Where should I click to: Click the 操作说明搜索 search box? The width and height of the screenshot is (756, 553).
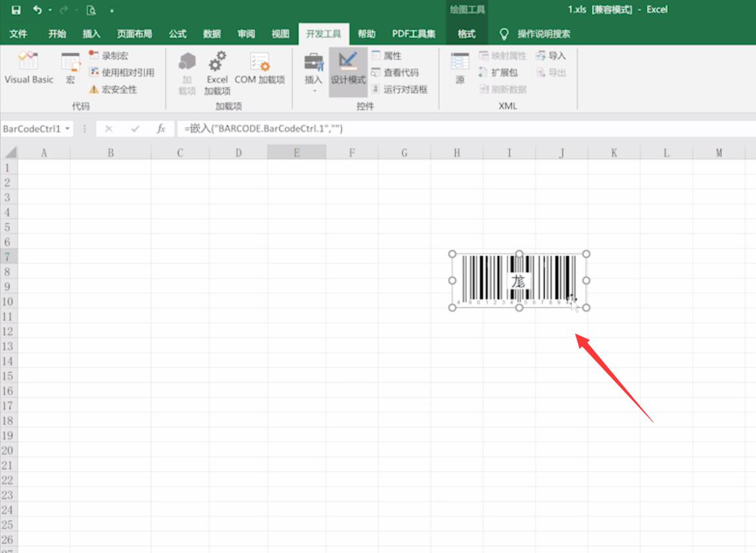coord(543,33)
